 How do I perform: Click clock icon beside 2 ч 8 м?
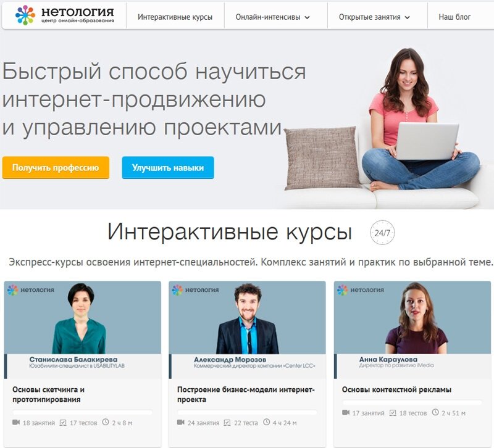click(106, 422)
